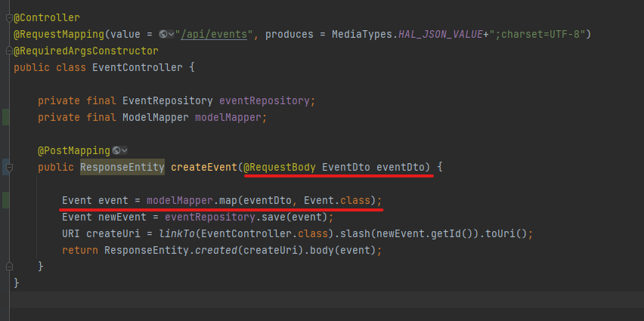
Task: Collapse the createEvent method fold marker
Action: tap(9, 168)
